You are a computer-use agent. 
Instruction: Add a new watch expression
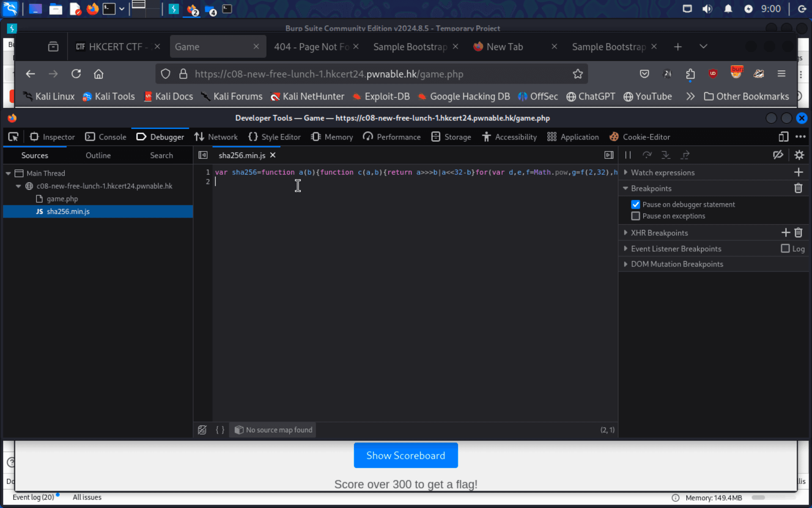[799, 172]
